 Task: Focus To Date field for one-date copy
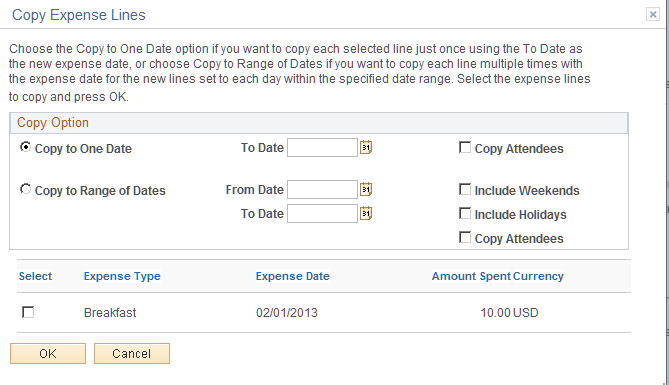pos(322,148)
